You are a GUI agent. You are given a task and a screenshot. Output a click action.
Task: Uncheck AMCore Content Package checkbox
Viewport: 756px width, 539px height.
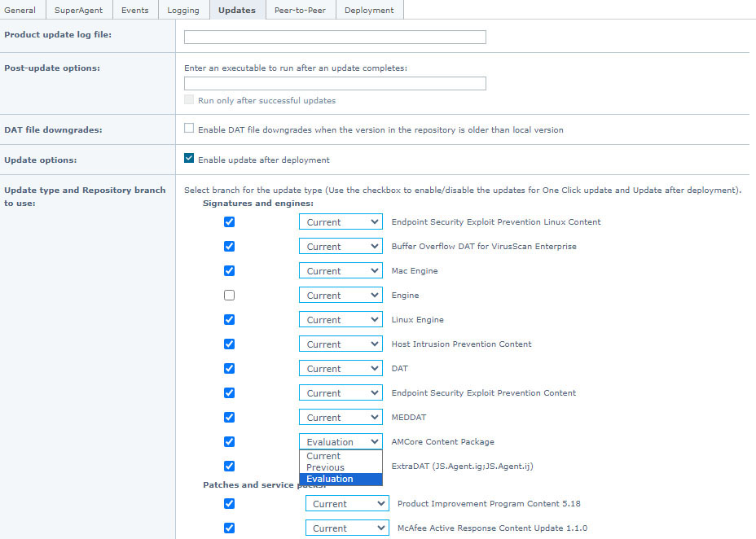click(229, 441)
